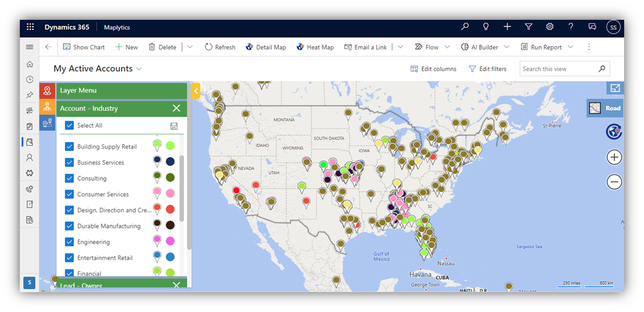Viewport: 644px width, 312px height.
Task: Change the Consumer Services pink color swatch
Action: [x=170, y=194]
